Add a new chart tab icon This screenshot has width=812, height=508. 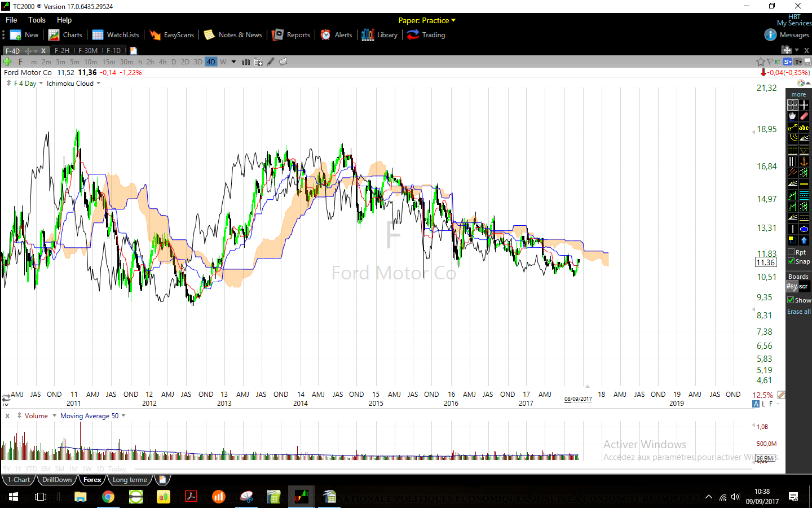click(x=134, y=51)
